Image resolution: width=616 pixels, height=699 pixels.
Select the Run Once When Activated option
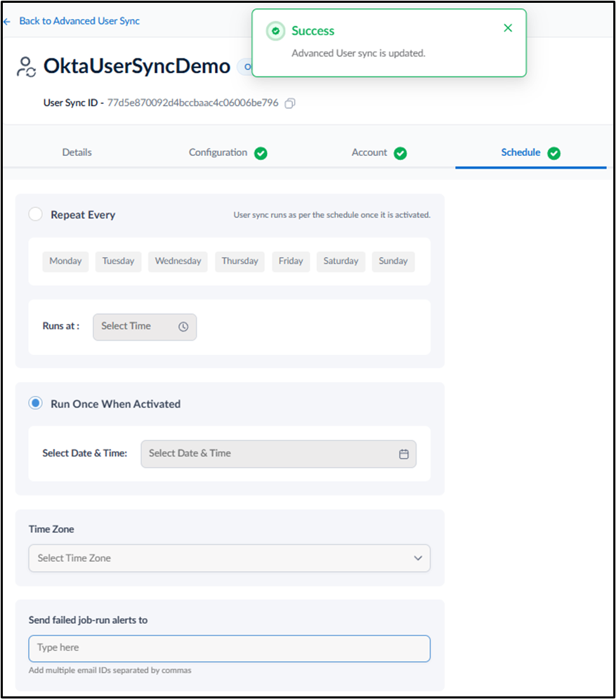click(x=36, y=403)
